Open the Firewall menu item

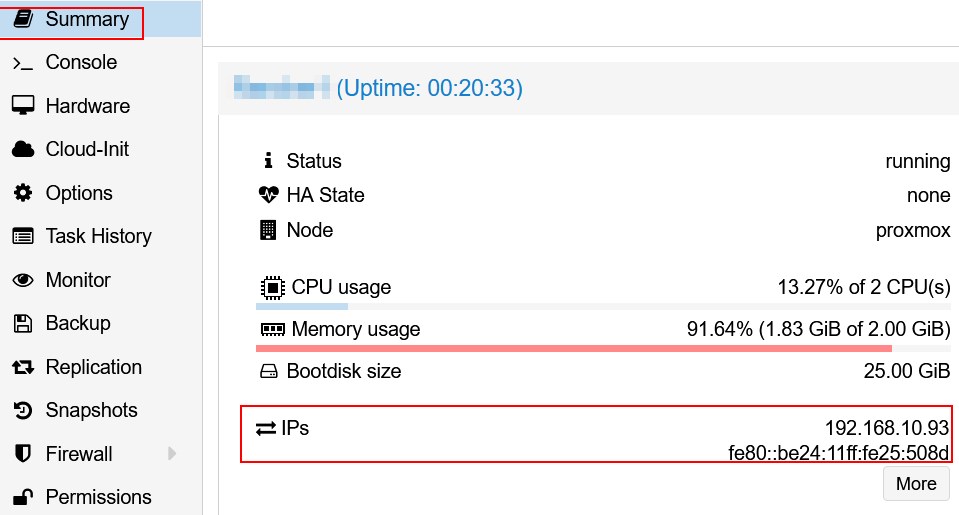pos(79,454)
